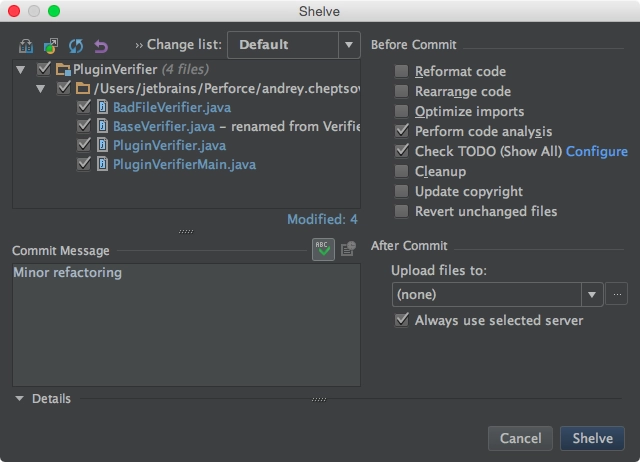Screen dimensions: 640x462
Task: Uncheck the /Users/jetbrains folder checkbox
Action: pos(64,88)
